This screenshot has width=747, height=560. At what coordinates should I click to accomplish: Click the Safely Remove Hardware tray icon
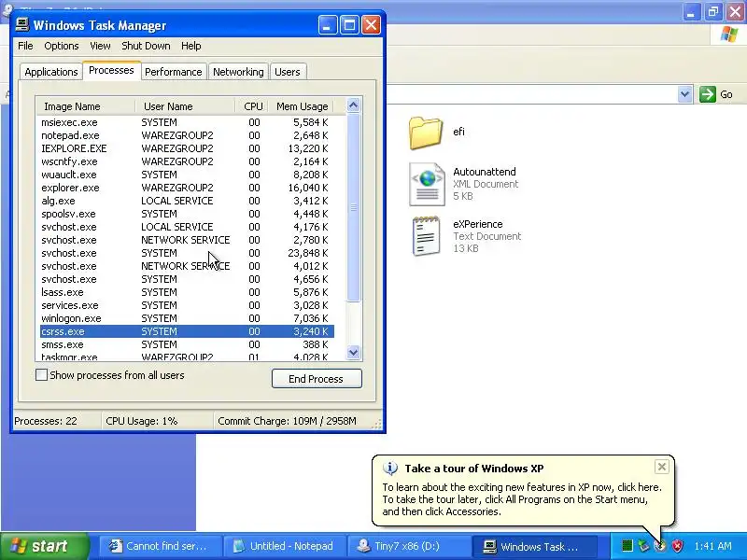click(643, 546)
